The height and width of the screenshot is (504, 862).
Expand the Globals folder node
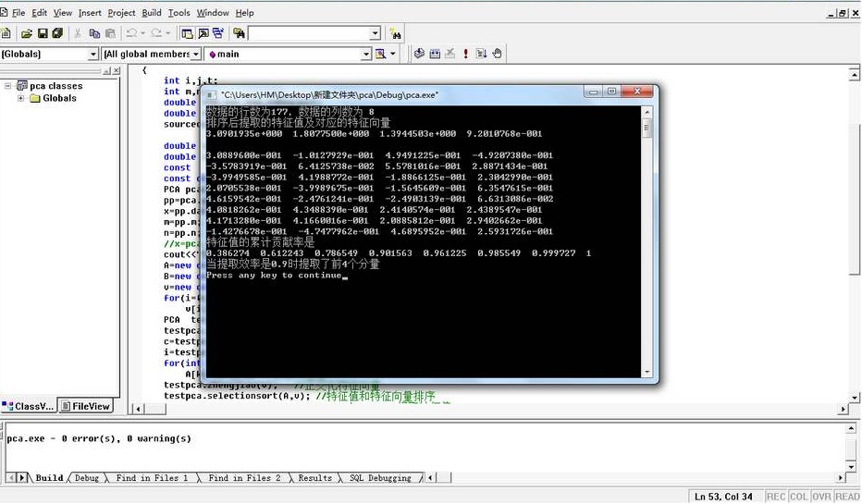click(x=21, y=98)
